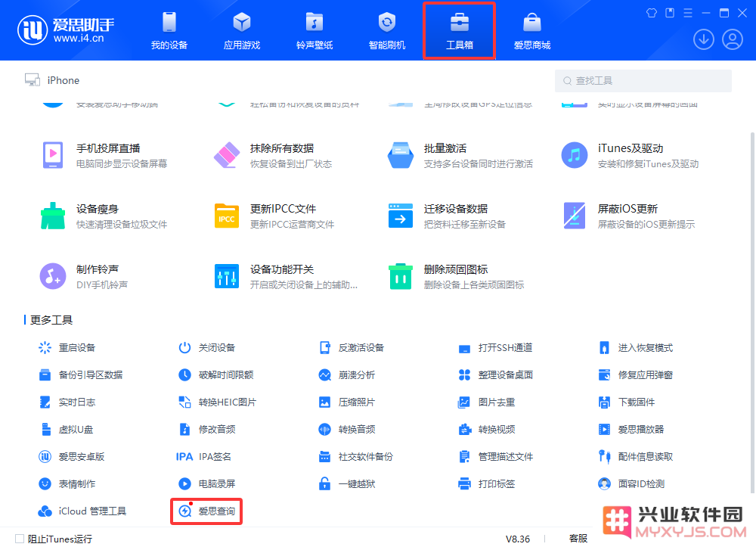
Task: Go to 智能刷机 tab
Action: click(386, 31)
